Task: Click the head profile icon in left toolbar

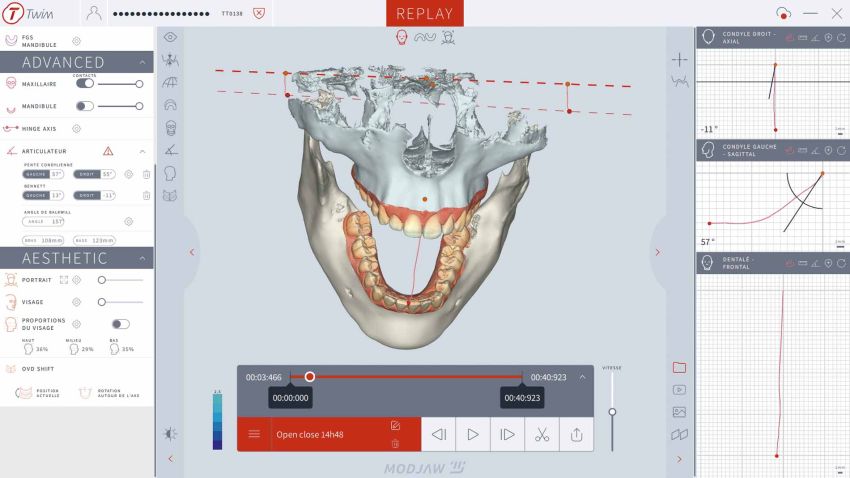Action: point(171,172)
